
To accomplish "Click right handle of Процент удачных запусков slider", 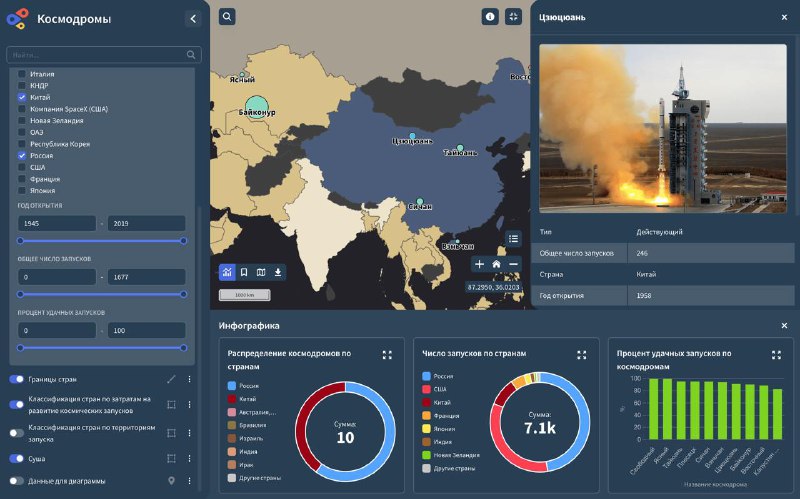I will pyautogui.click(x=183, y=348).
